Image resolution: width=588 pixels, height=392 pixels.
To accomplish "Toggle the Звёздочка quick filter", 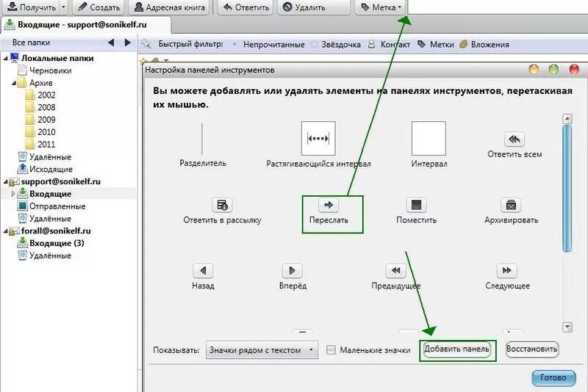I will point(336,44).
